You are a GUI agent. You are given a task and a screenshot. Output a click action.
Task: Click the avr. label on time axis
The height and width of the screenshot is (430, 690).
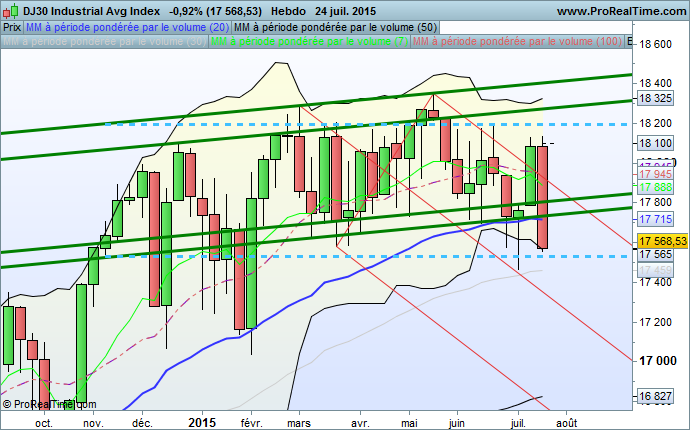360,423
